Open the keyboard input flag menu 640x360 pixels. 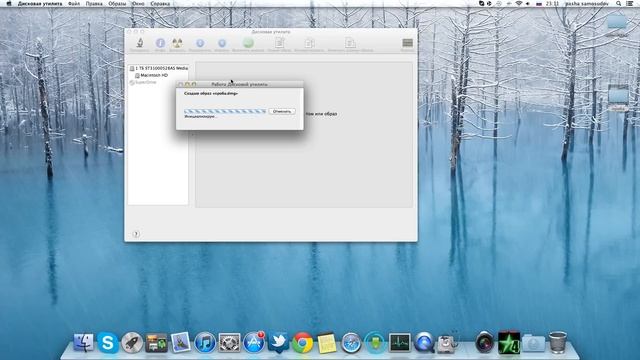539,4
